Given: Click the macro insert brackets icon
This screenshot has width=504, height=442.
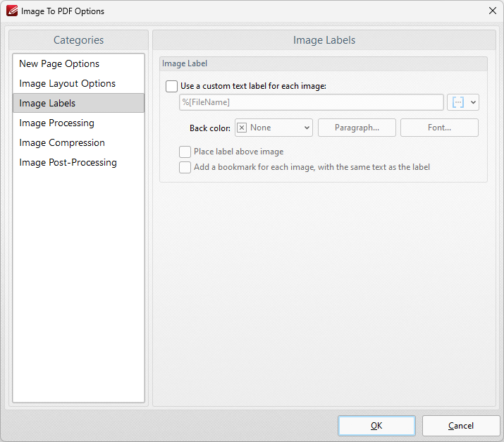Looking at the screenshot, I should click(x=457, y=102).
